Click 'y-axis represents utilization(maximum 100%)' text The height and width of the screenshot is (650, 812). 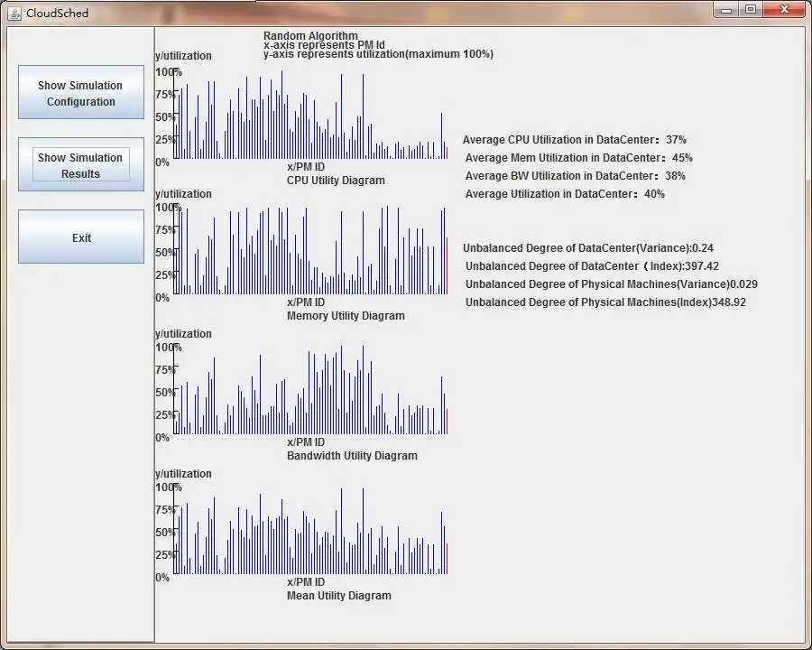[378, 54]
